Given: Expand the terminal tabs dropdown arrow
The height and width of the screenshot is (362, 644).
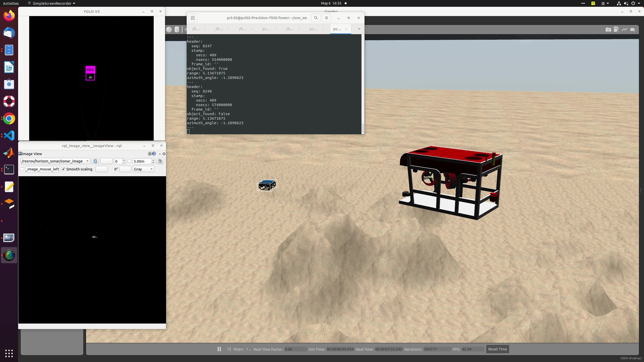Looking at the screenshot, I should click(x=359, y=29).
